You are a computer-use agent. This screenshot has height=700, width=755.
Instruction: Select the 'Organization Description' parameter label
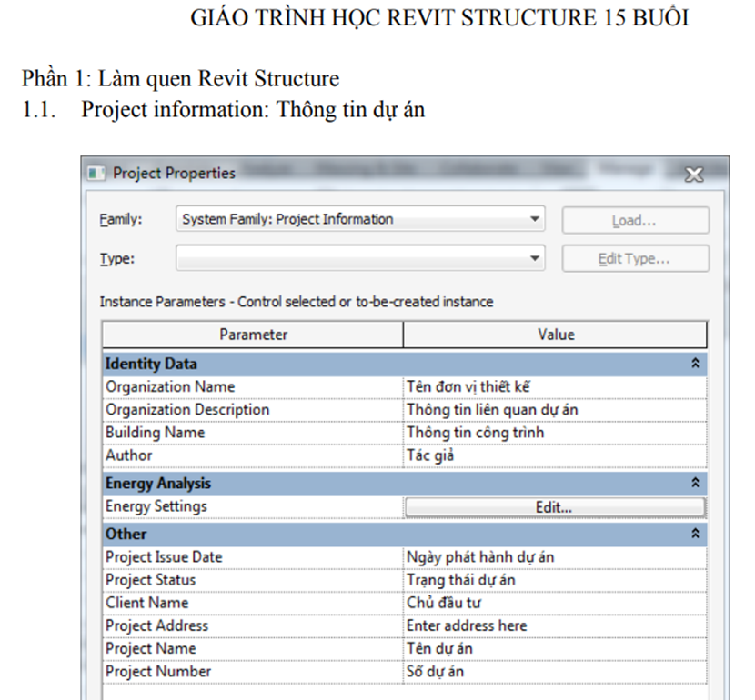[187, 410]
